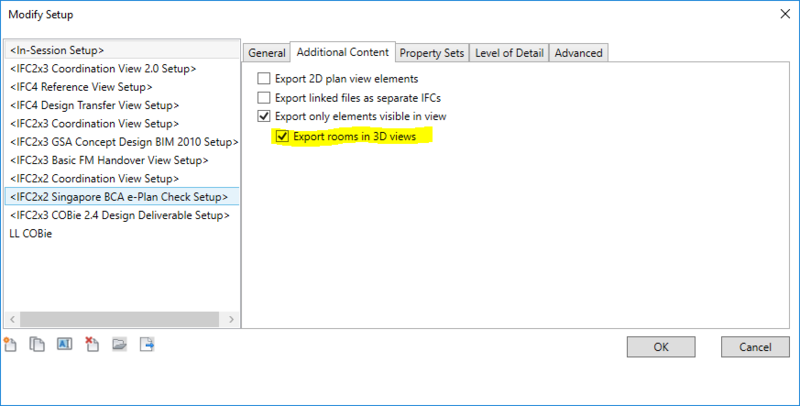Open the Property Sets tab
This screenshot has height=406, width=800.
tap(432, 53)
